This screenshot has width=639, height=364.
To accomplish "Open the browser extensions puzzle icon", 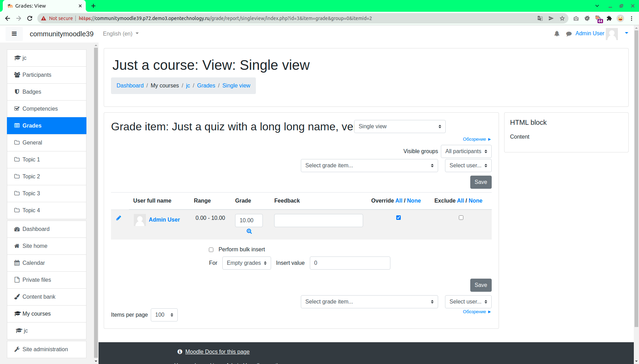I will 609,18.
